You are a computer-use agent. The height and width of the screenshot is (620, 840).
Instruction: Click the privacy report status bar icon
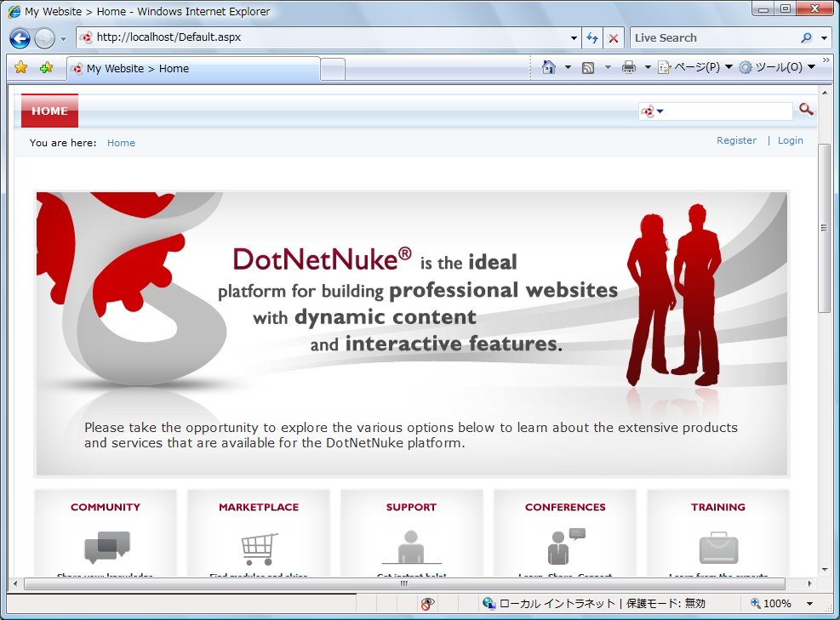click(x=427, y=604)
